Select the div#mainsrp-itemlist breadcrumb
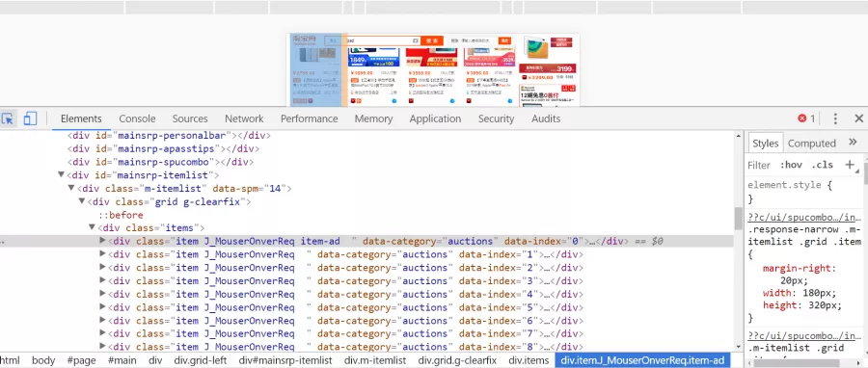The image size is (868, 368). coord(285,360)
